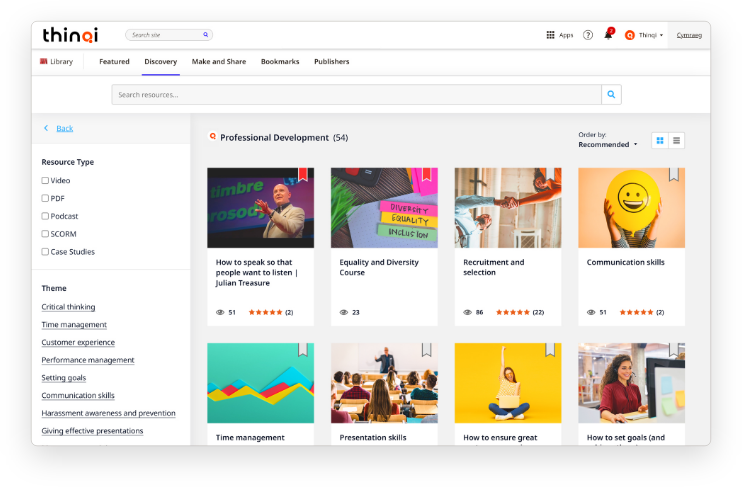This screenshot has width=742, height=487.
Task: Open the Julian Treasure talk thumbnail
Action: [260, 208]
